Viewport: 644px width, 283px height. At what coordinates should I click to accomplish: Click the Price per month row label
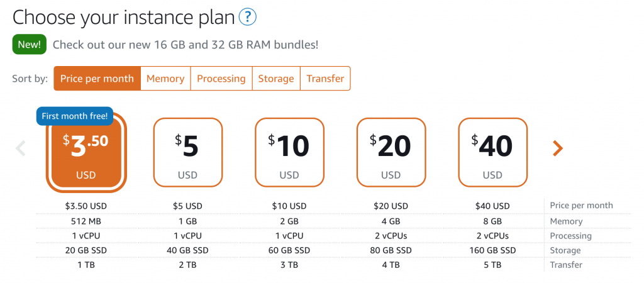(581, 206)
